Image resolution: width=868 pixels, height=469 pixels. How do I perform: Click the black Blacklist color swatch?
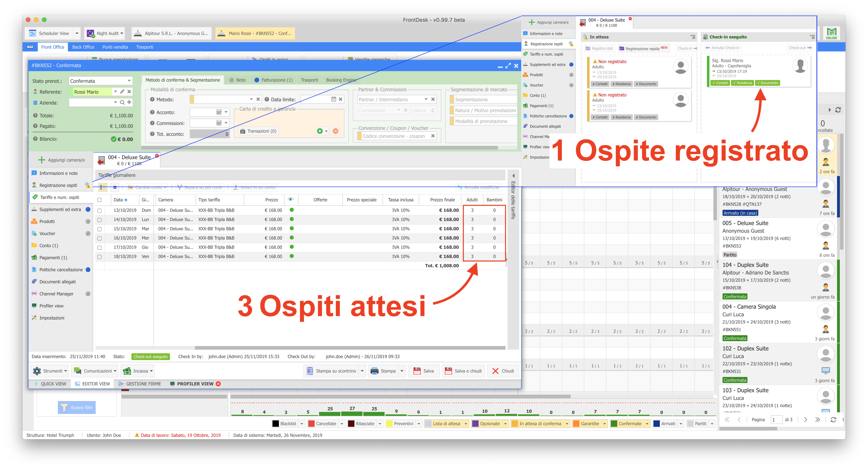[x=276, y=424]
